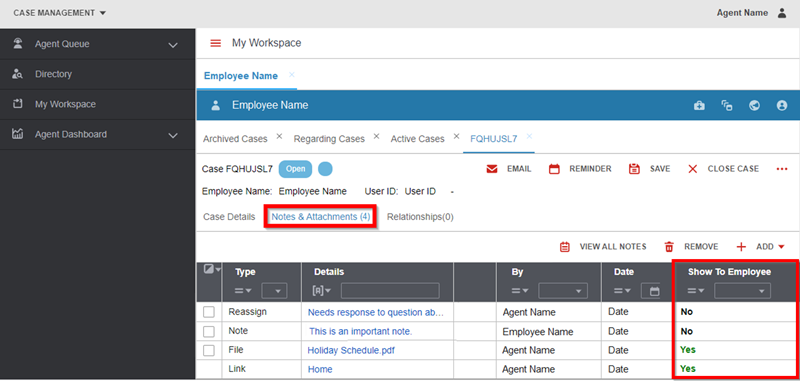
Task: Toggle the red hamburger menu icon
Action: (216, 43)
